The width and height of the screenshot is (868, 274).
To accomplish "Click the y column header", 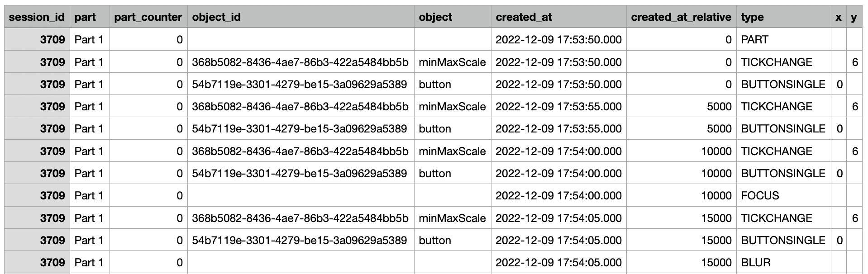I will [x=854, y=17].
